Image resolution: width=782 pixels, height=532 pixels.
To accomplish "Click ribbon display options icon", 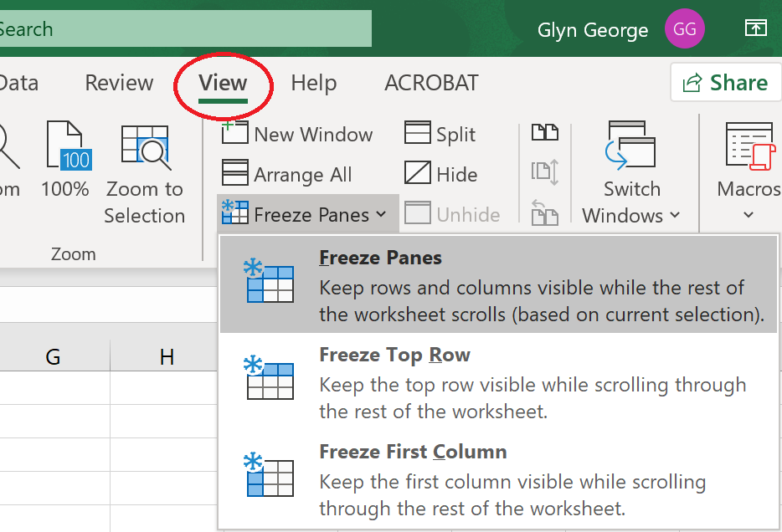I will [x=755, y=28].
